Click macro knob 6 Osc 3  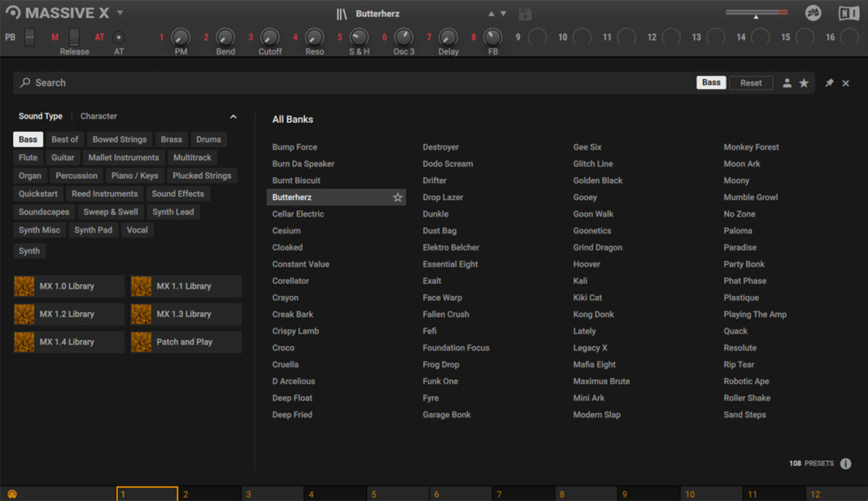coord(404,38)
